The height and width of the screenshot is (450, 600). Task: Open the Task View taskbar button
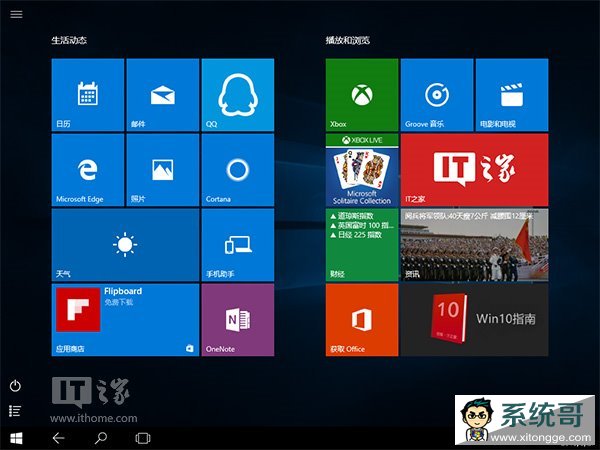(x=143, y=438)
